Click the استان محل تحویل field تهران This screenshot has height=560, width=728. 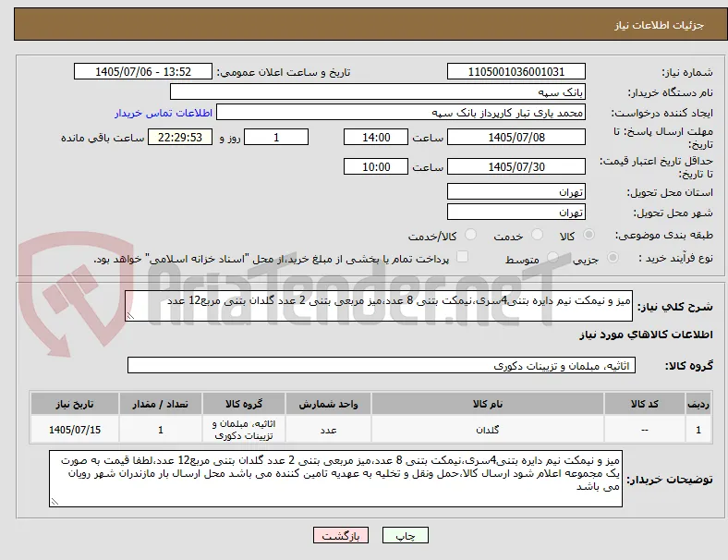tap(516, 191)
